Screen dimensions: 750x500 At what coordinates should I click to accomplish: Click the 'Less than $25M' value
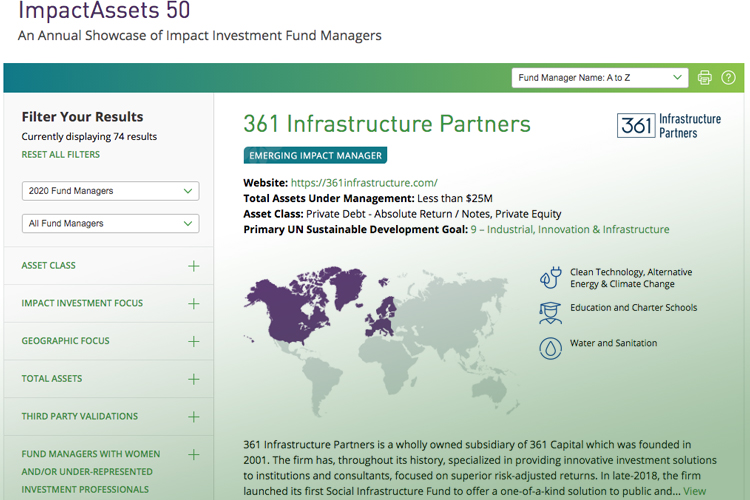tap(454, 199)
